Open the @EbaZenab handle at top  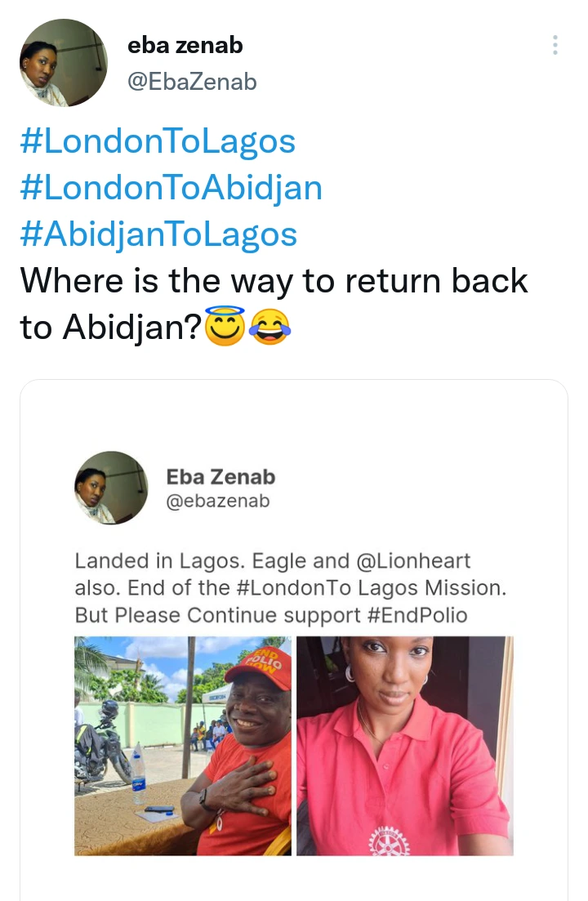192,82
